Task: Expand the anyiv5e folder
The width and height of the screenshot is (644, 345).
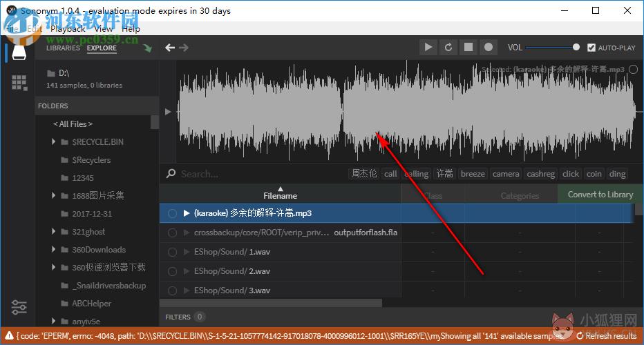Action: (x=53, y=321)
